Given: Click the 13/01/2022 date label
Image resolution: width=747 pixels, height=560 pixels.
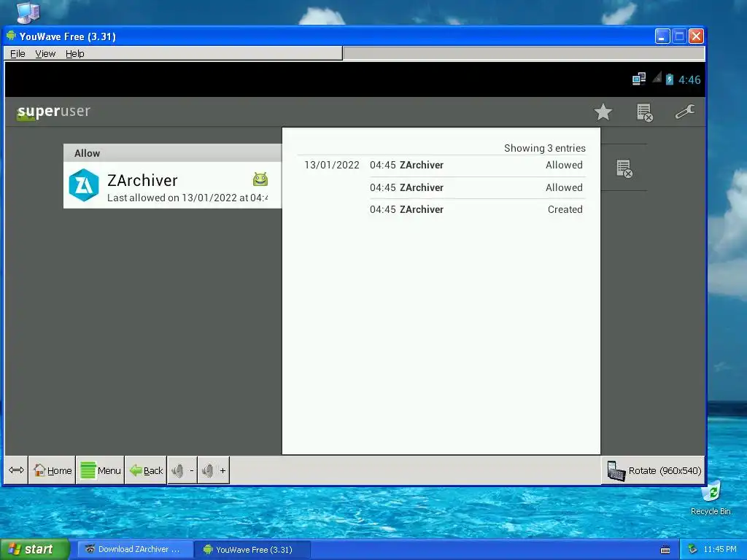Looking at the screenshot, I should point(332,166).
